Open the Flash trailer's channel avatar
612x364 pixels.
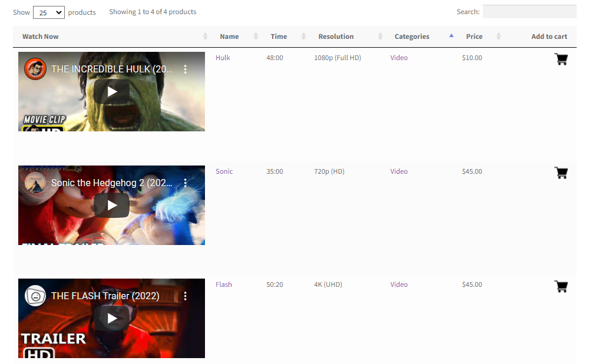35,296
